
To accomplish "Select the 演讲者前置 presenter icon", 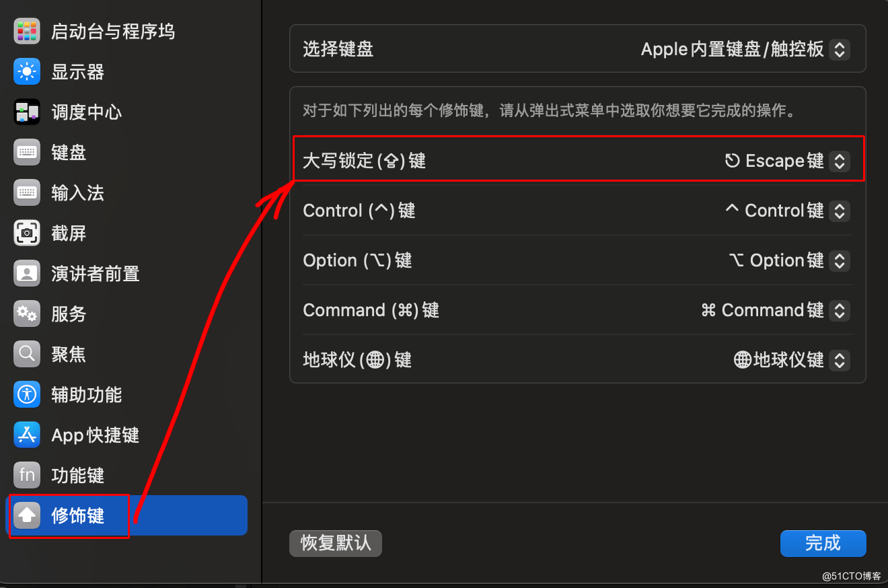I will click(27, 274).
